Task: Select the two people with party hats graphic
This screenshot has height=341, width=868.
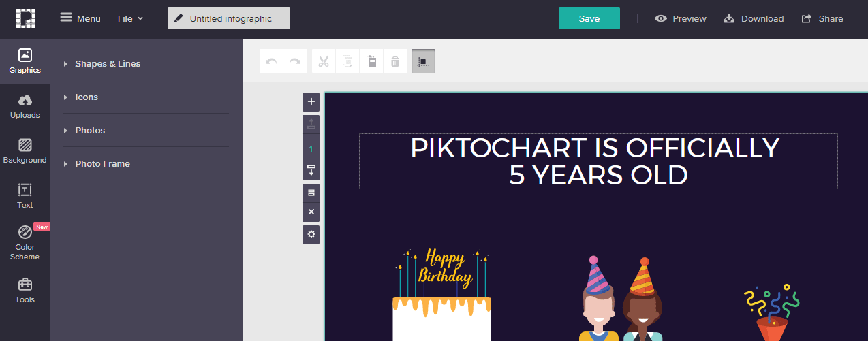Action: point(620,298)
